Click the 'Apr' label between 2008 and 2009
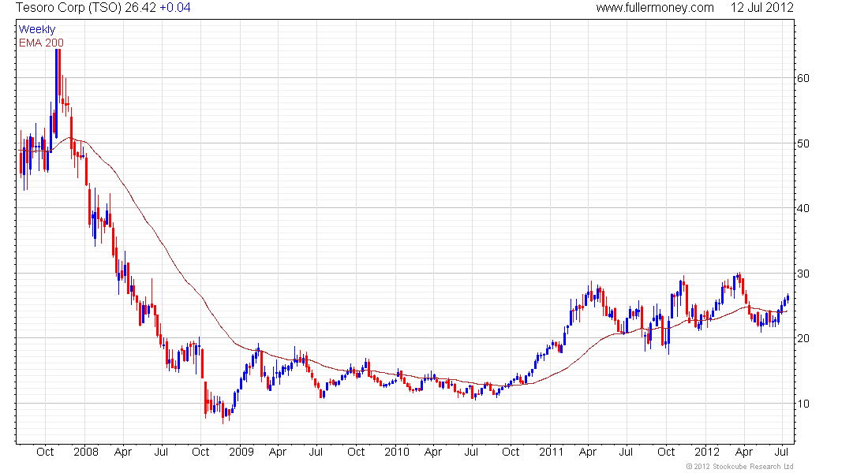The width and height of the screenshot is (868, 473). point(123,452)
